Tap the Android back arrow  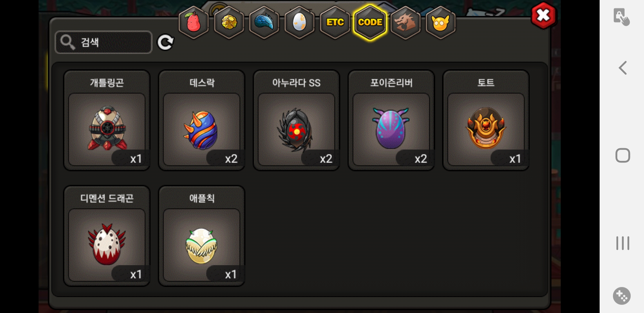(x=623, y=68)
